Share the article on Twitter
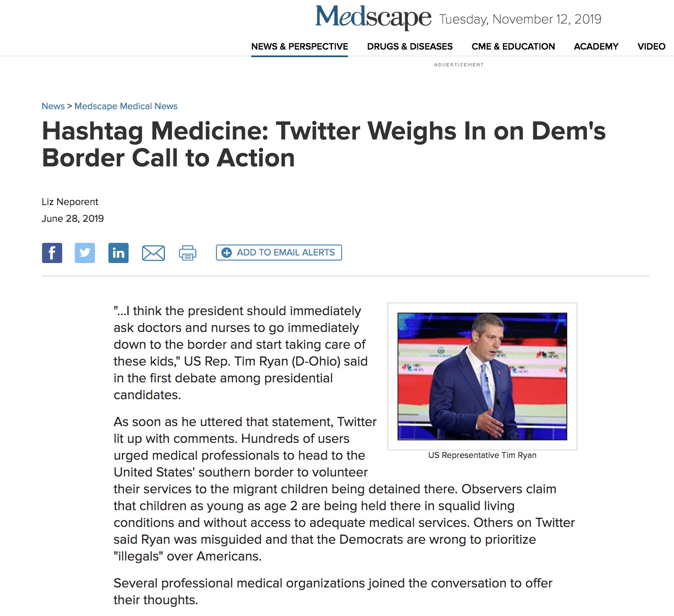The image size is (674, 616). pos(85,253)
